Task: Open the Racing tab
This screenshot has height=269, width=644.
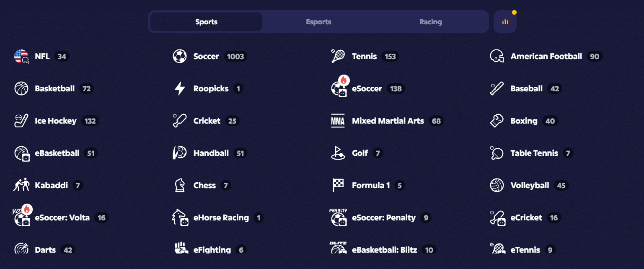Action: pyautogui.click(x=430, y=21)
